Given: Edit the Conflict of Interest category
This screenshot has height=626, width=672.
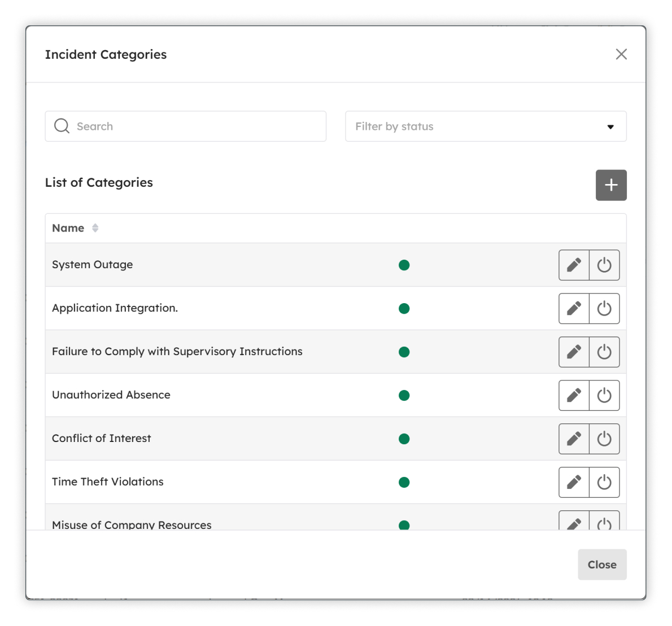Looking at the screenshot, I should 574,439.
